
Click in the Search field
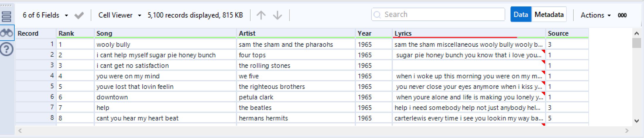coord(439,15)
